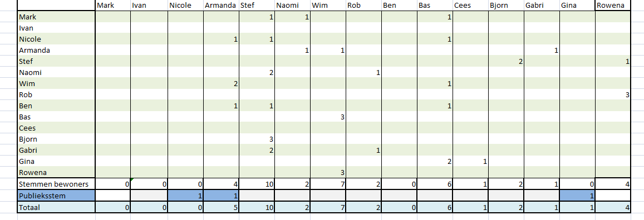
Task: Select the Totaal row label cell
Action: click(x=56, y=207)
